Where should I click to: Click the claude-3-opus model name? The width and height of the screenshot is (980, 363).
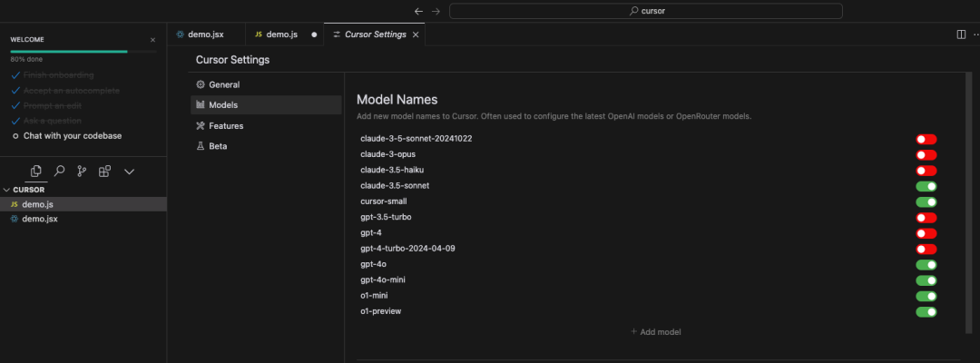(388, 153)
